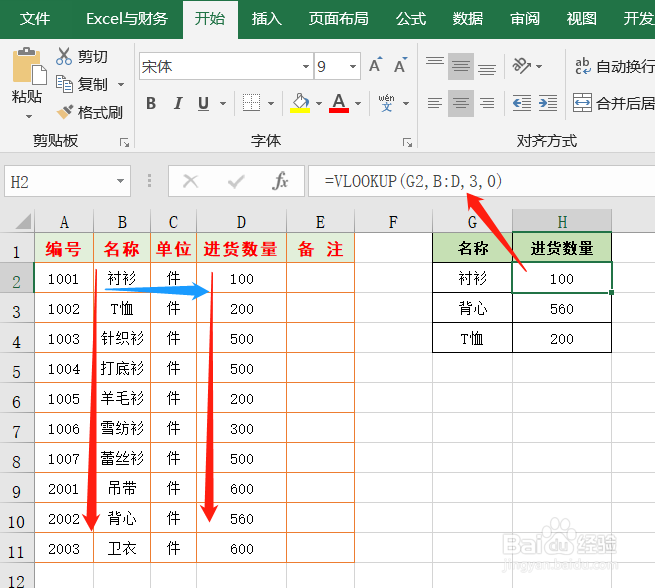This screenshot has height=588, width=655.
Task: Toggle align text right
Action: [x=487, y=103]
